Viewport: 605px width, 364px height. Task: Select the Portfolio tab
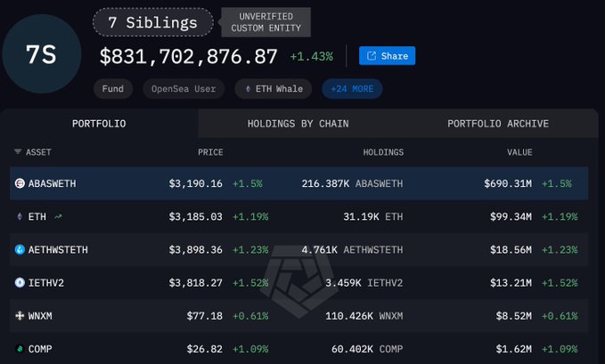99,123
